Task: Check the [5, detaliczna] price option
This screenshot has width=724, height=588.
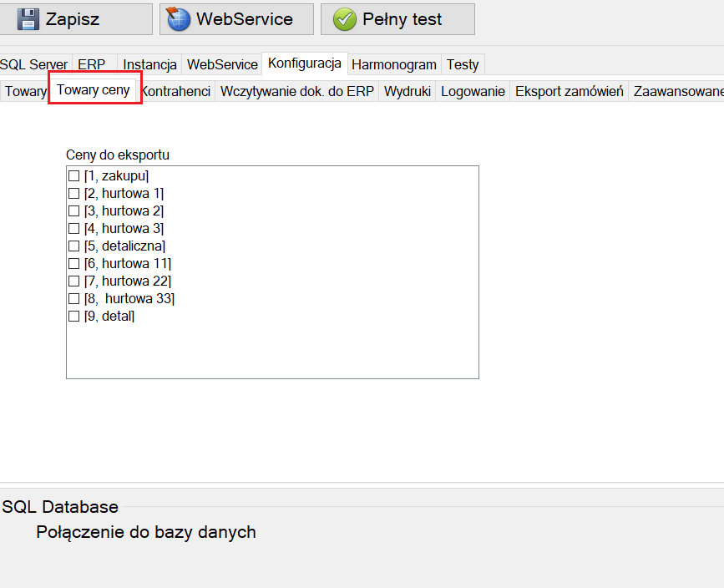Action: [74, 246]
